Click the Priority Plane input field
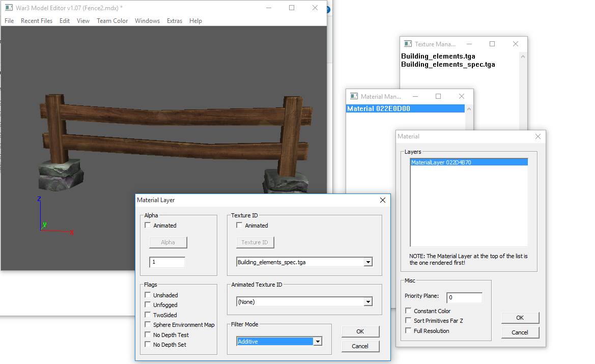 [465, 298]
